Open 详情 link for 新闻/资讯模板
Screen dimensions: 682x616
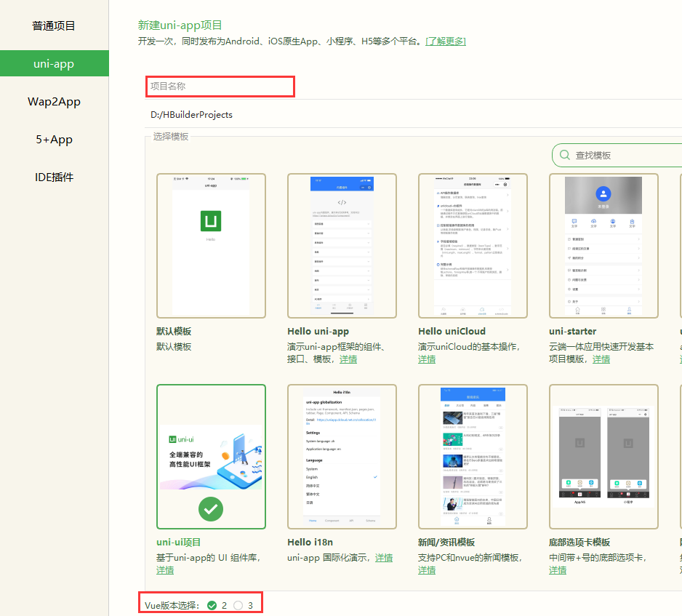(x=427, y=570)
